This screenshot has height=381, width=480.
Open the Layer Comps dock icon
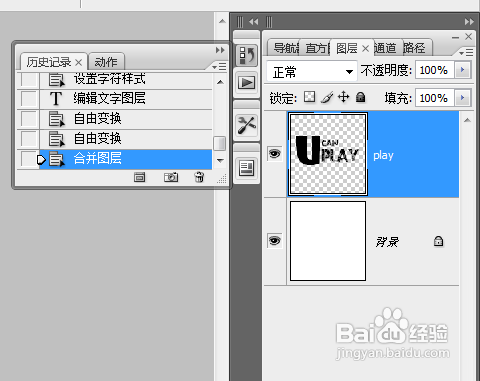pos(247,168)
